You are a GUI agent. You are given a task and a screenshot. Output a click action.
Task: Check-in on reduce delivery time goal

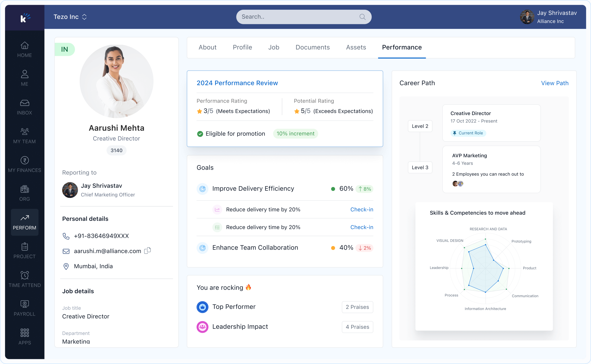[361, 209]
